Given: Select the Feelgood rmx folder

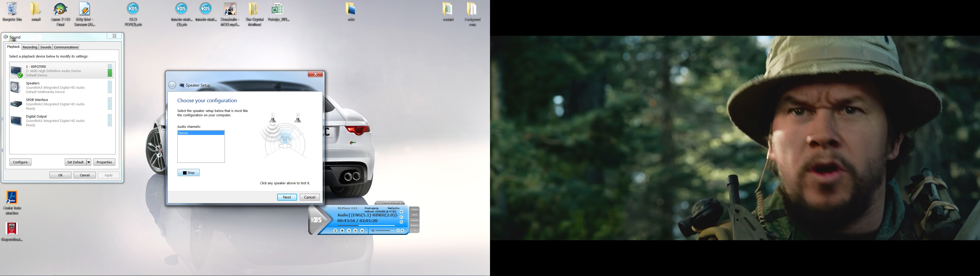Looking at the screenshot, I should coord(472,14).
